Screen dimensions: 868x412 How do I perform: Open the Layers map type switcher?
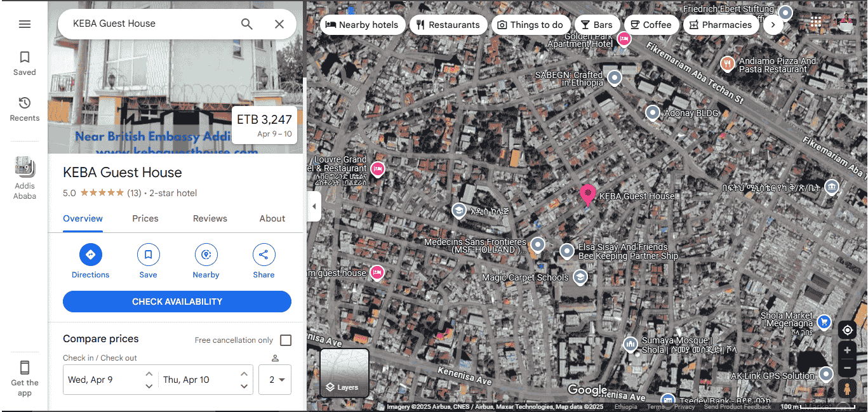[x=344, y=373]
